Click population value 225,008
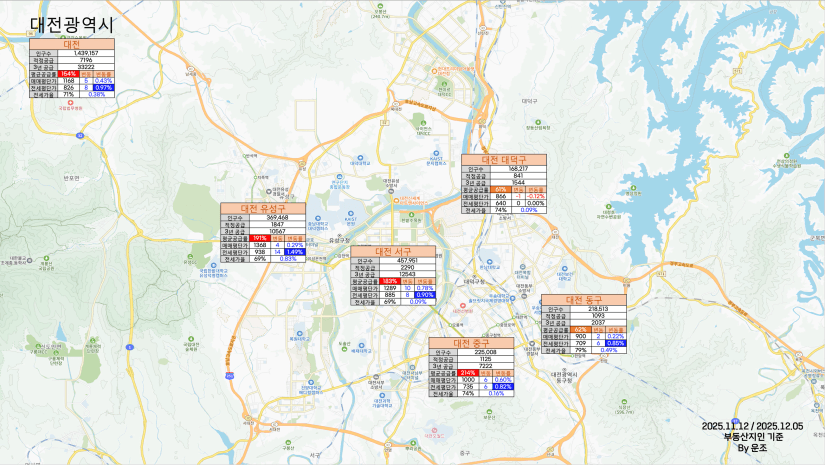Screen dimensions: 825x465 pyautogui.click(x=486, y=352)
